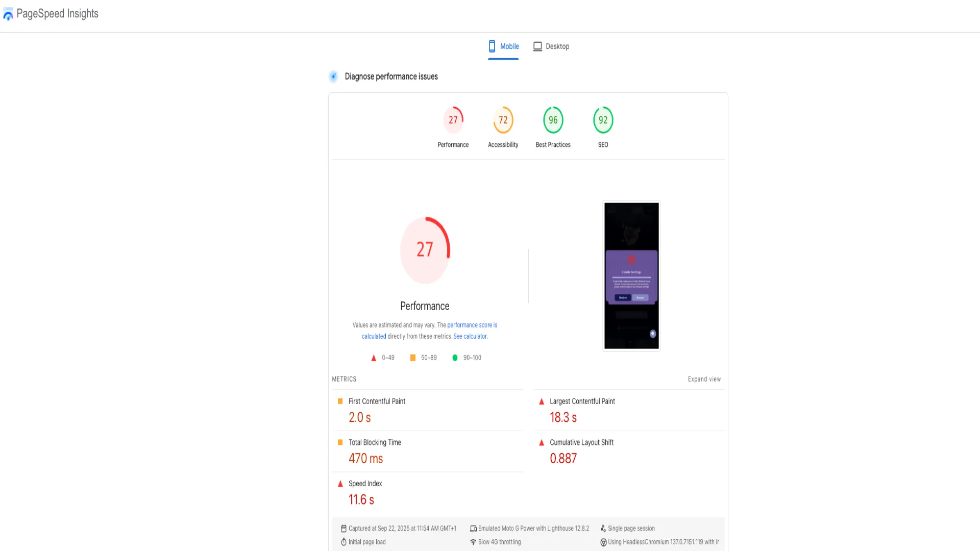Open the performance score is calculated link
Viewport: 980px width, 551px height.
[472, 325]
